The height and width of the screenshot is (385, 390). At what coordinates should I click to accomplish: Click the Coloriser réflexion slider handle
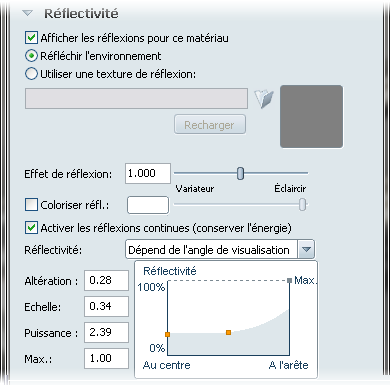pyautogui.click(x=302, y=204)
